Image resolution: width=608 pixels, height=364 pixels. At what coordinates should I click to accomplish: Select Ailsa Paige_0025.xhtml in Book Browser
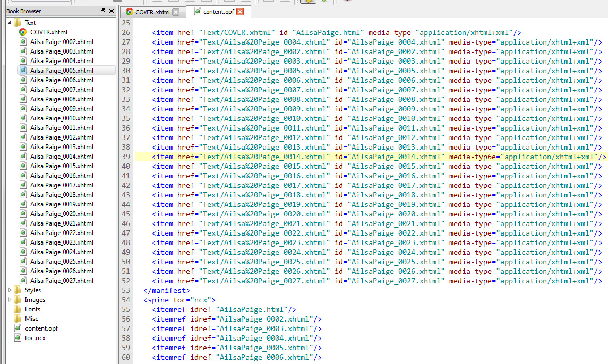click(62, 262)
